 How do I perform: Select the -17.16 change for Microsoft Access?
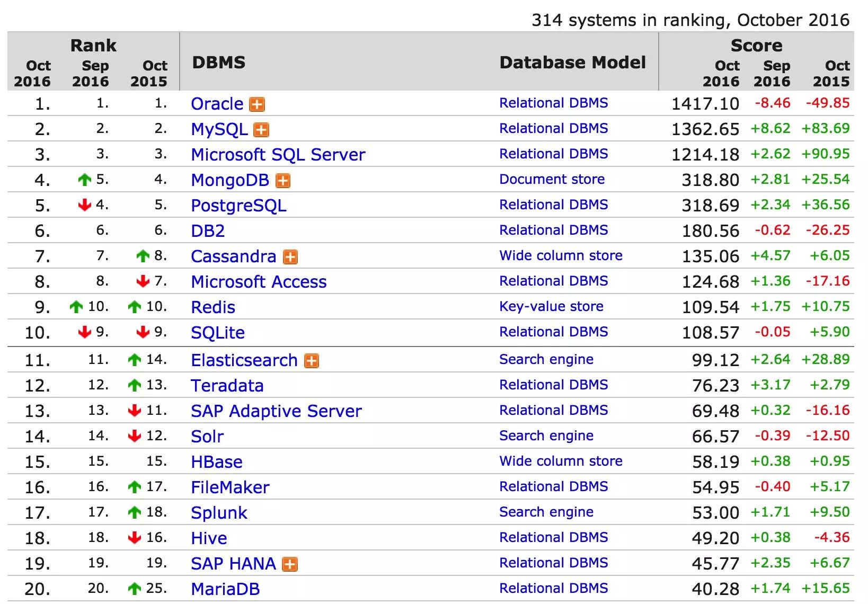(x=828, y=281)
